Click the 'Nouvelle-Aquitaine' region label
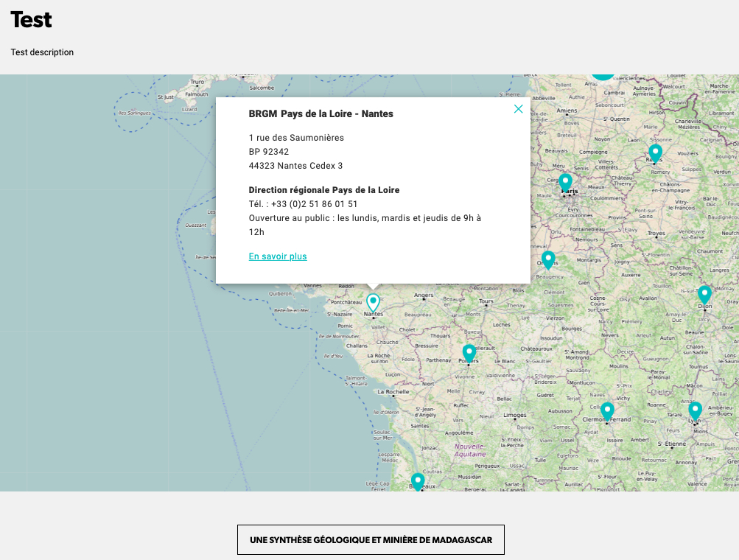739x560 pixels. click(470, 450)
